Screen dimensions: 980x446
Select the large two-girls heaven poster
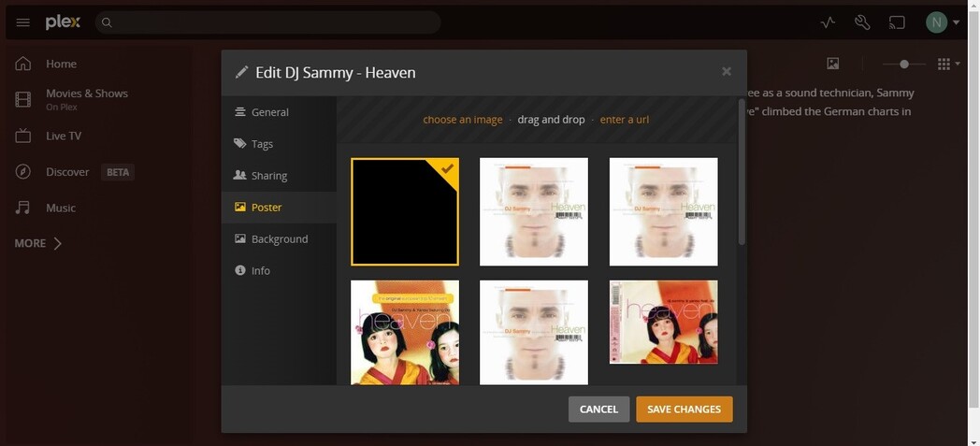(x=405, y=332)
